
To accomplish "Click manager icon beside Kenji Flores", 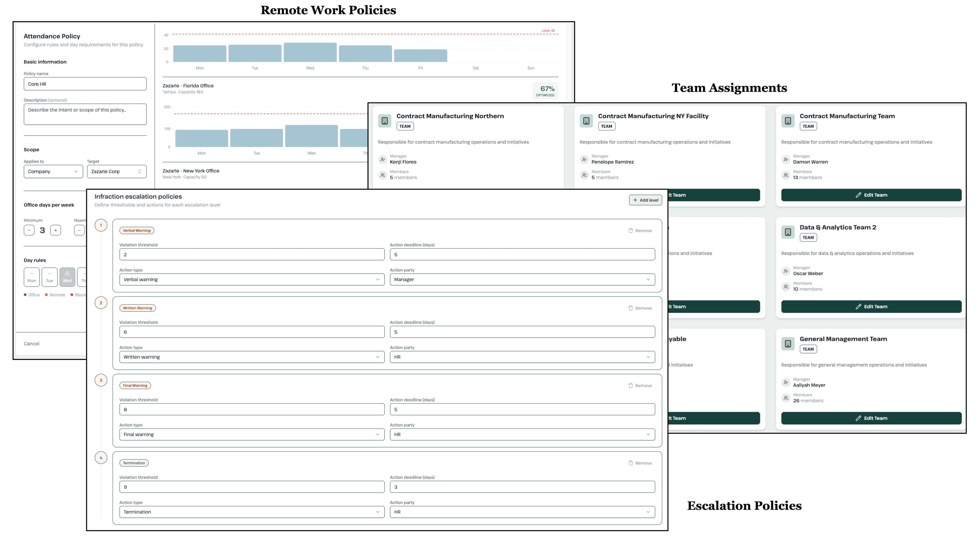I will tap(383, 159).
